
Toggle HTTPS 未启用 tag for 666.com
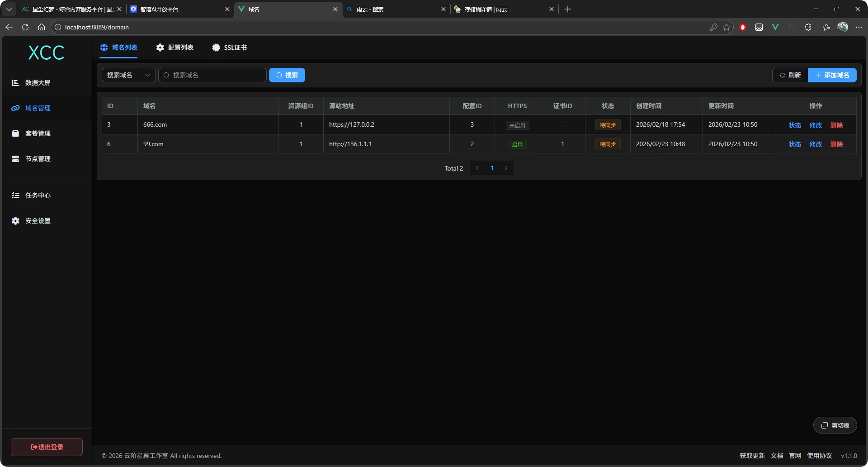(x=517, y=125)
